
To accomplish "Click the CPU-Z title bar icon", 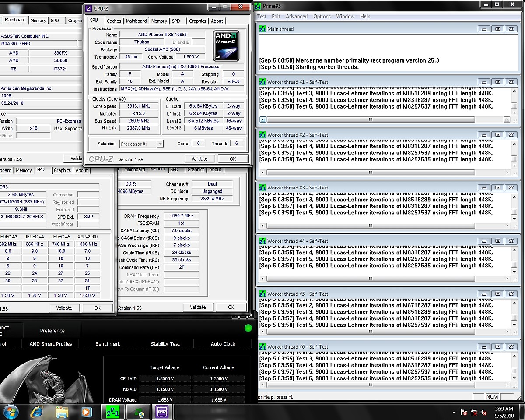I will tap(88, 8).
